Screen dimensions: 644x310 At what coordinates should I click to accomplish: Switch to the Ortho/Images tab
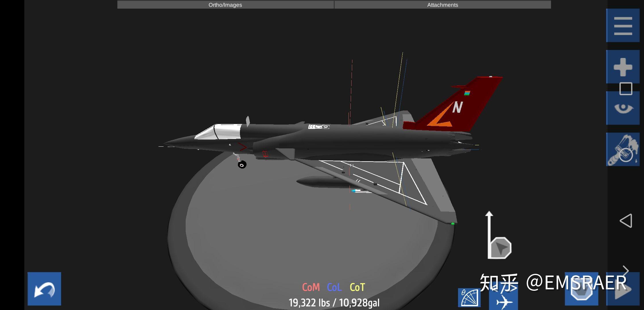[x=225, y=5]
